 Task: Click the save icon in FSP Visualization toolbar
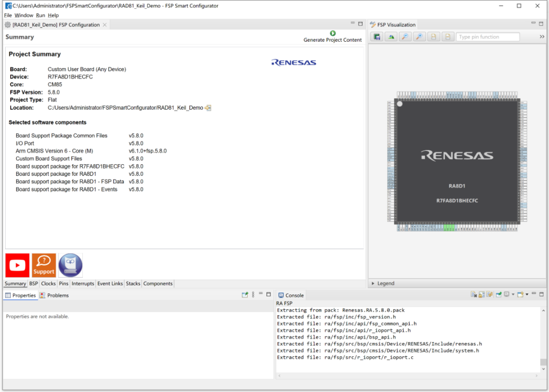(x=377, y=37)
